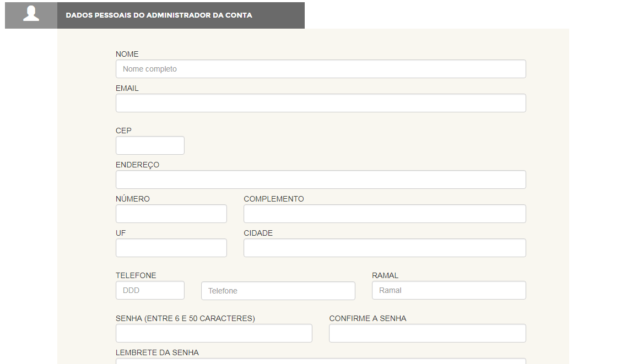Focus the Número input box

[171, 214]
